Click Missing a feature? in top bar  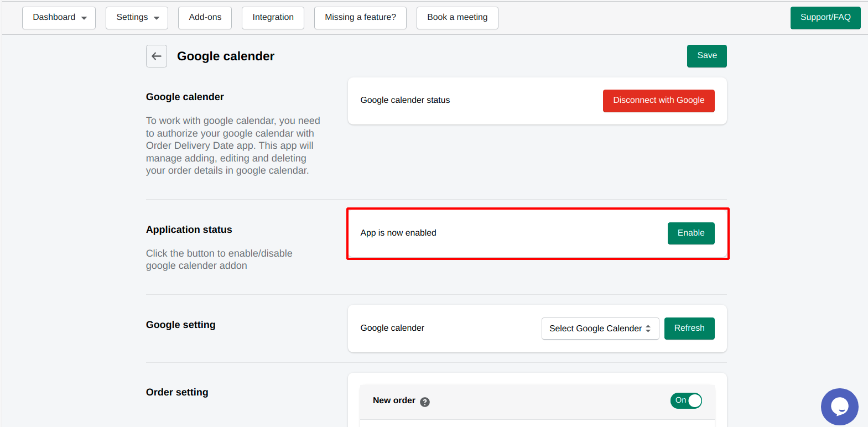360,18
